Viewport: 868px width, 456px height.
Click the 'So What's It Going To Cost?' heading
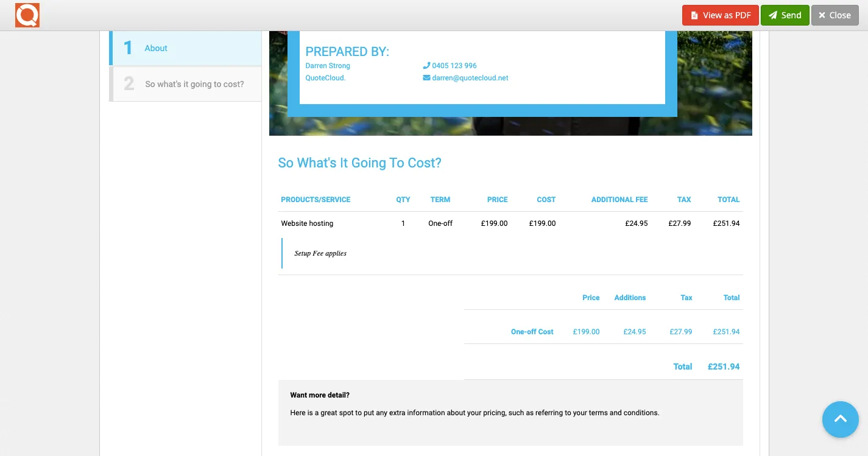tap(359, 163)
